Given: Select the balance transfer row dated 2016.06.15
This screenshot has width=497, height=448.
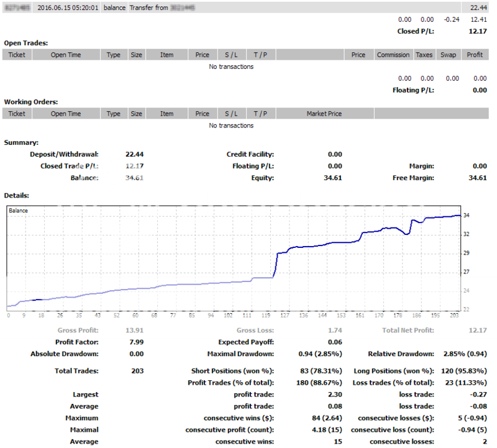Looking at the screenshot, I should click(248, 7).
